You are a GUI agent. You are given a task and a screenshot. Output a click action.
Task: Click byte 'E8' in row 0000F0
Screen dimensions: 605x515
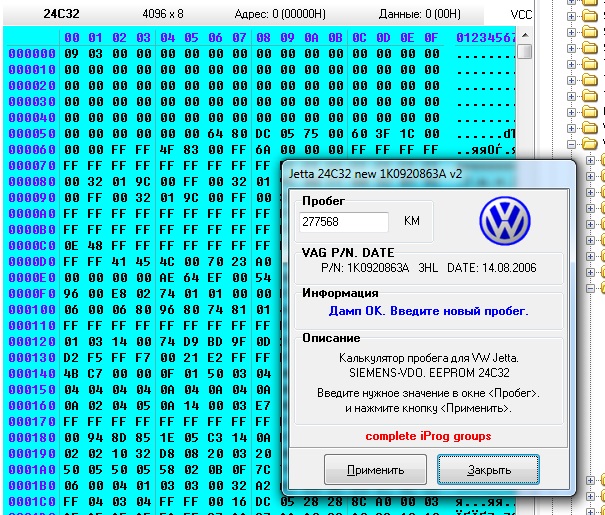tap(120, 294)
